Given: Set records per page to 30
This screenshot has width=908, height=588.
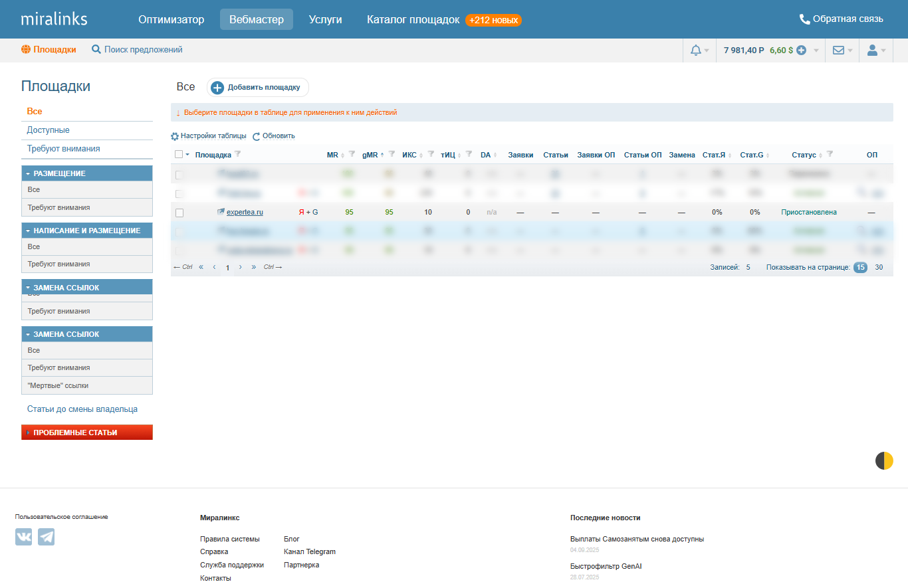Looking at the screenshot, I should 879,267.
